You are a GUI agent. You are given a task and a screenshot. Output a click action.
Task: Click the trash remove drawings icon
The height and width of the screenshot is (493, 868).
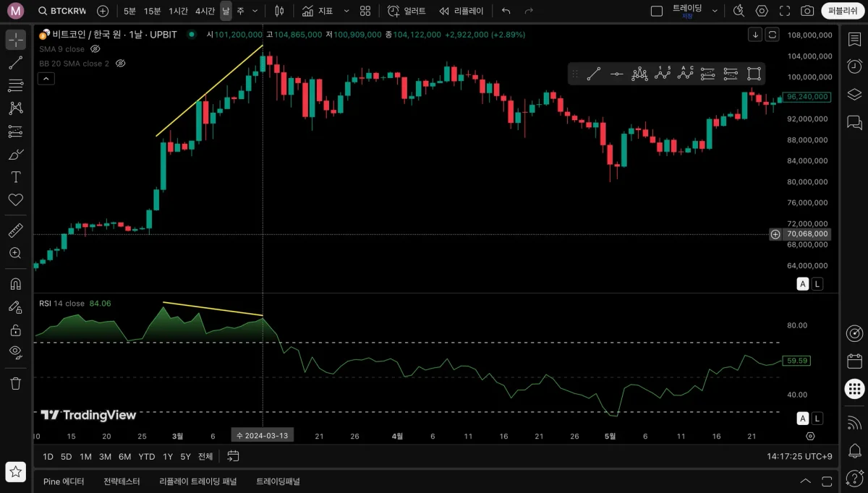coord(15,383)
